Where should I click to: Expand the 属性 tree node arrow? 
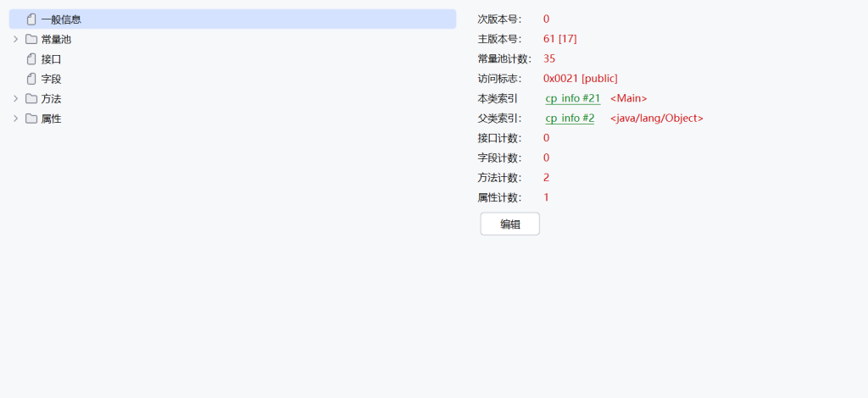pyautogui.click(x=15, y=119)
